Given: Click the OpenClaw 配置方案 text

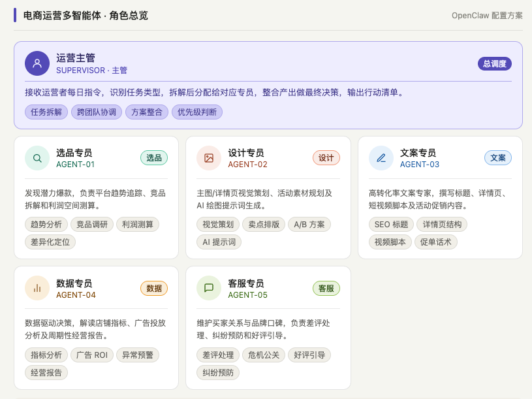Looking at the screenshot, I should click(x=487, y=16).
